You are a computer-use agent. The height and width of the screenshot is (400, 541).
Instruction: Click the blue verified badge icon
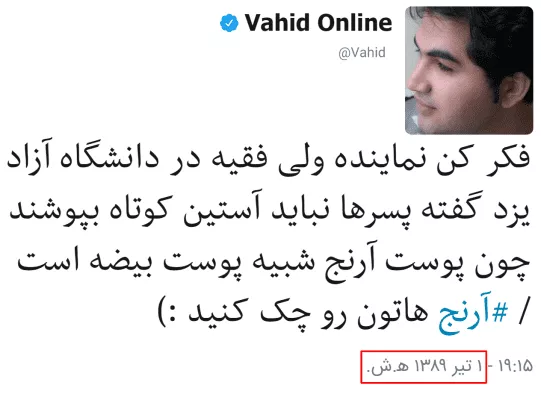point(229,23)
